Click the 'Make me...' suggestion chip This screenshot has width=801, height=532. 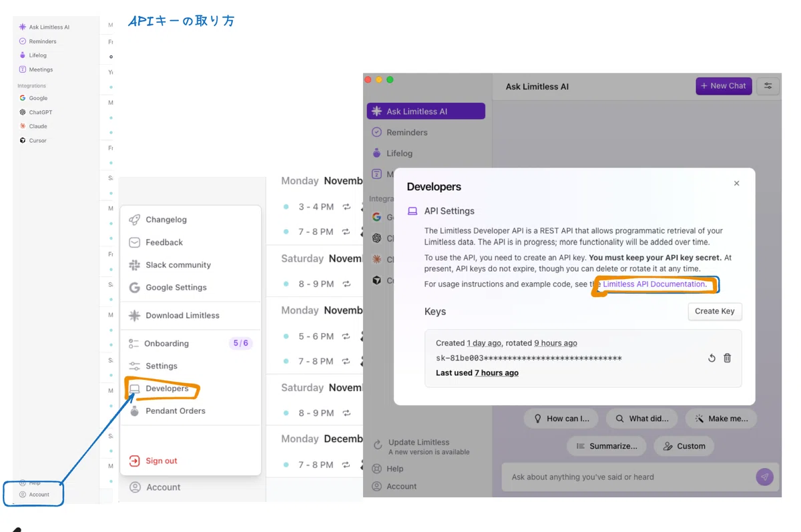(722, 419)
